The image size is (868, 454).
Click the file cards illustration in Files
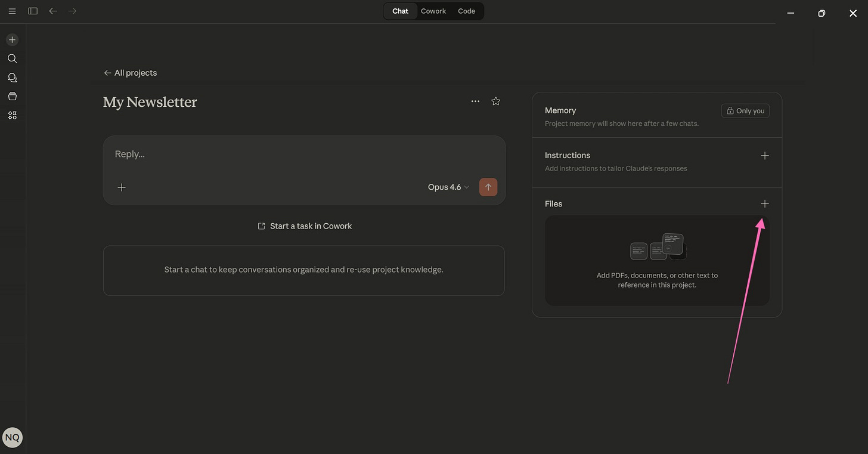tap(658, 247)
